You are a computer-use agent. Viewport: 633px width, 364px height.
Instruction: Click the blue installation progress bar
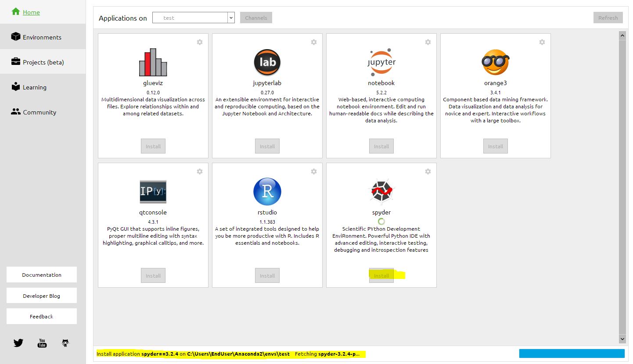572,353
